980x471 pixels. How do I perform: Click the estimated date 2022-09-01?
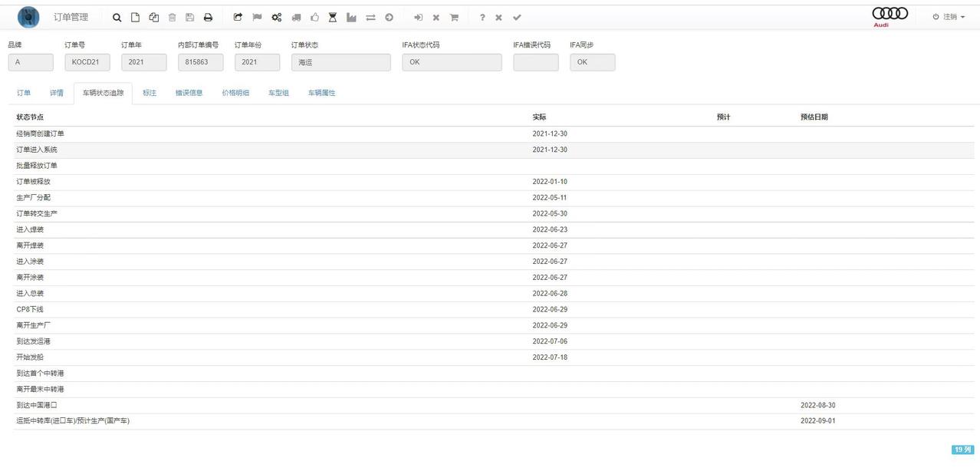pyautogui.click(x=818, y=421)
